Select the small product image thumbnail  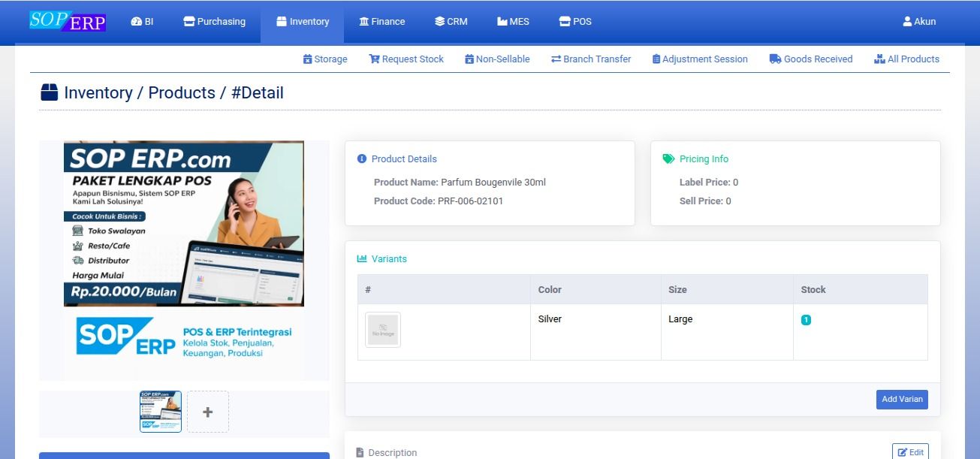(161, 412)
